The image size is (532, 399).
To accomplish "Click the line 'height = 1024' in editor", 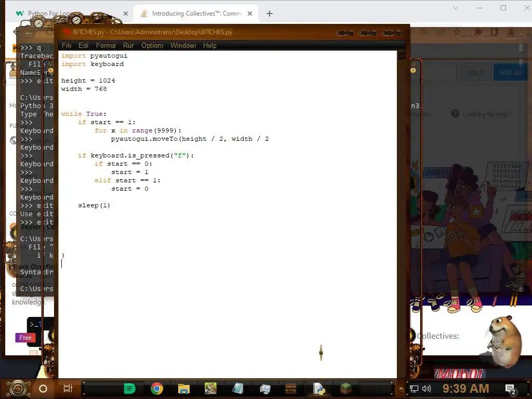I will [x=88, y=81].
